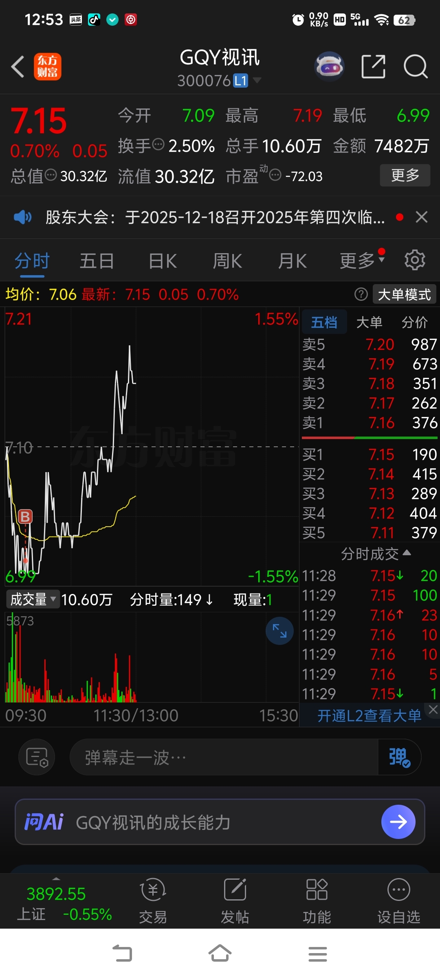This screenshot has width=440, height=980.
Task: Collapse the 分时成交 section arrow
Action: 407,553
